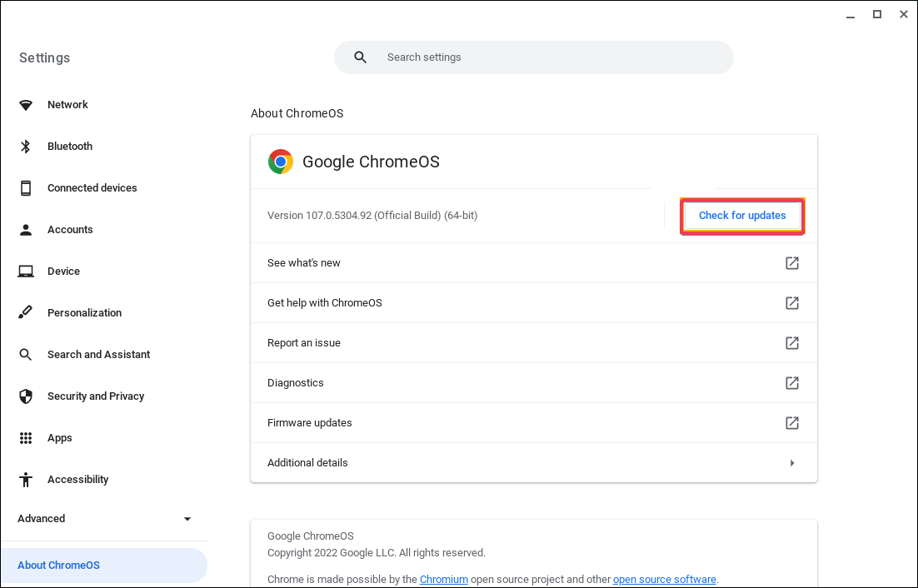This screenshot has width=918, height=588.
Task: Click See what's new row
Action: 534,262
